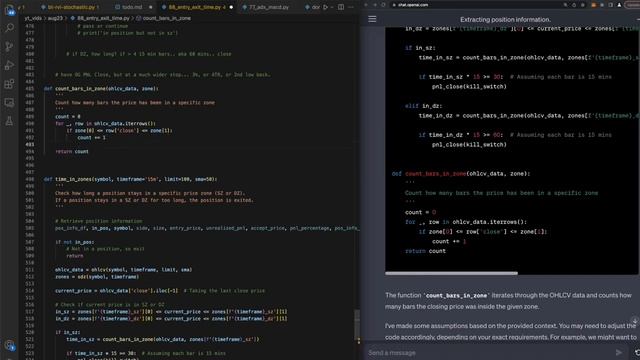
Task: Open the run button dropdown arrow
Action: coord(331,7)
